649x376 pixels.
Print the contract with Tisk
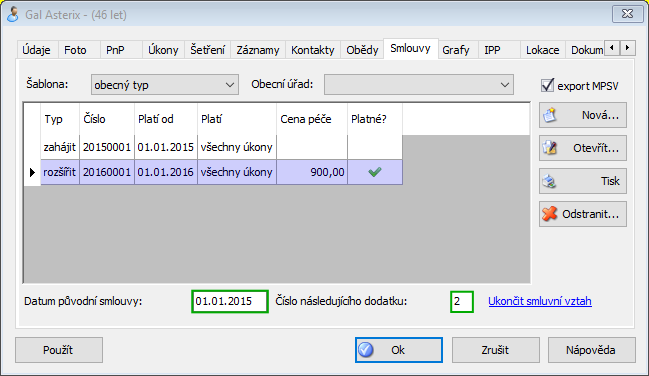(x=583, y=181)
